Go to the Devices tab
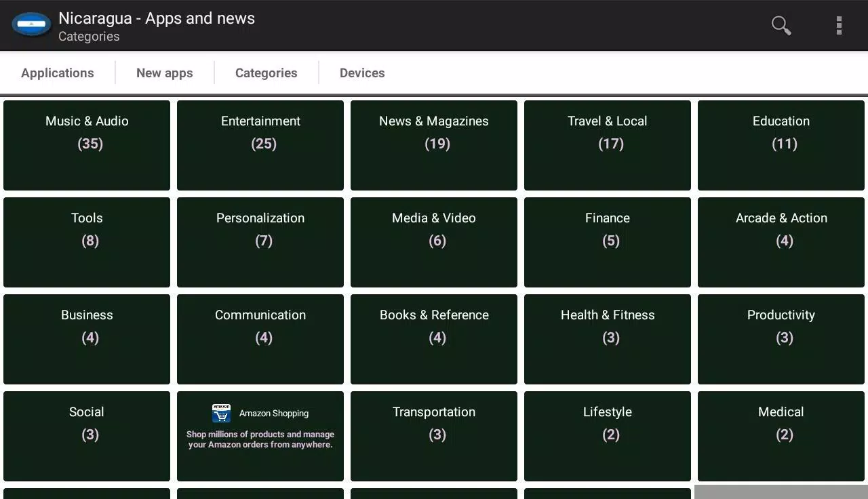 coord(362,73)
